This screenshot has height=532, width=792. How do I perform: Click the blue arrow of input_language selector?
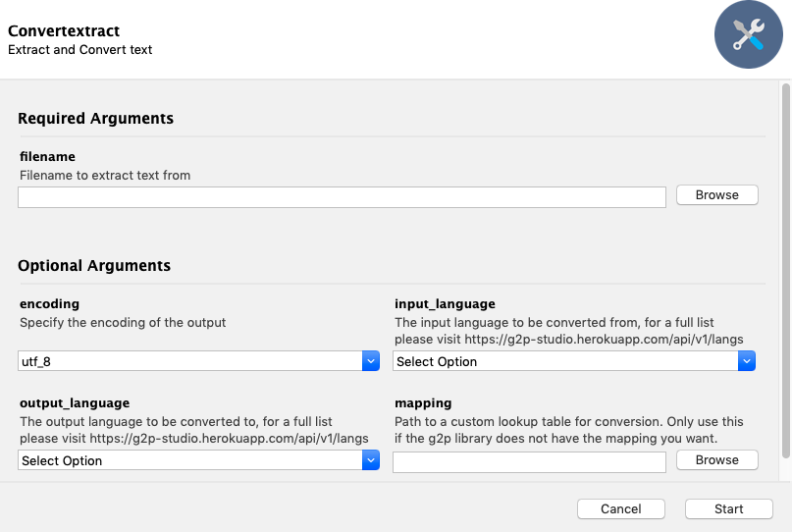pyautogui.click(x=747, y=361)
